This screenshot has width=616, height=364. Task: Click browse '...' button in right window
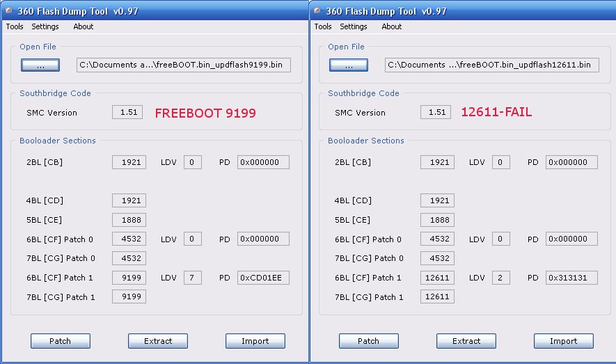(x=349, y=65)
